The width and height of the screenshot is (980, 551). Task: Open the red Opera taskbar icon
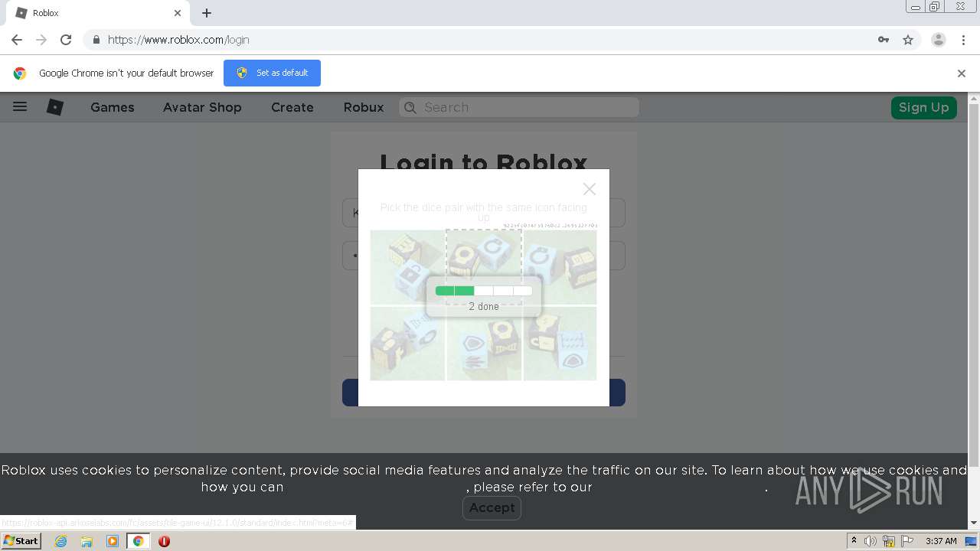click(x=164, y=541)
